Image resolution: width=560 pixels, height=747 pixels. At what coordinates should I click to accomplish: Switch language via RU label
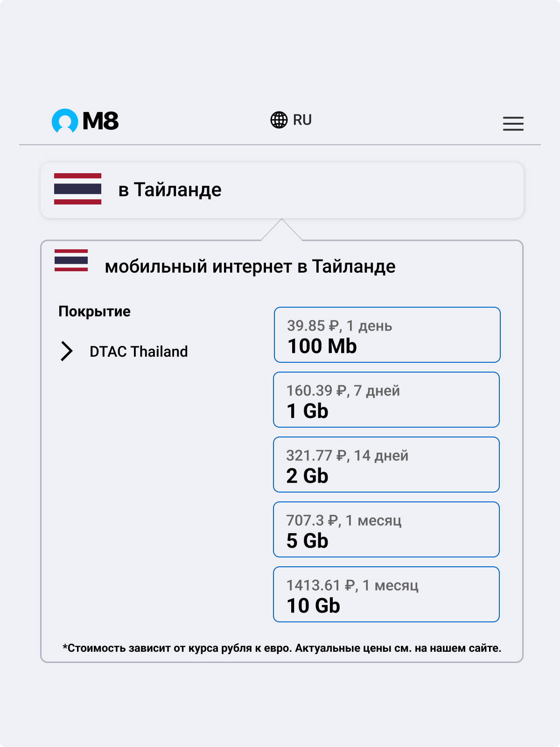pyautogui.click(x=302, y=120)
